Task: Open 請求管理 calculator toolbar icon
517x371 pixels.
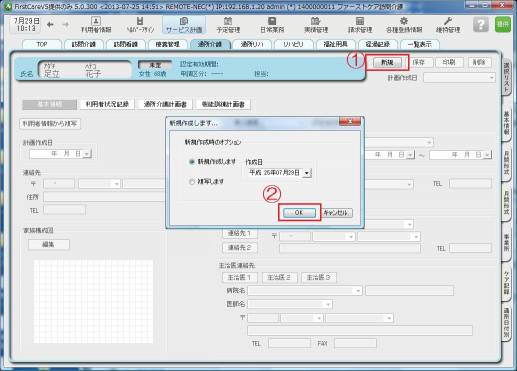Action: [360, 25]
